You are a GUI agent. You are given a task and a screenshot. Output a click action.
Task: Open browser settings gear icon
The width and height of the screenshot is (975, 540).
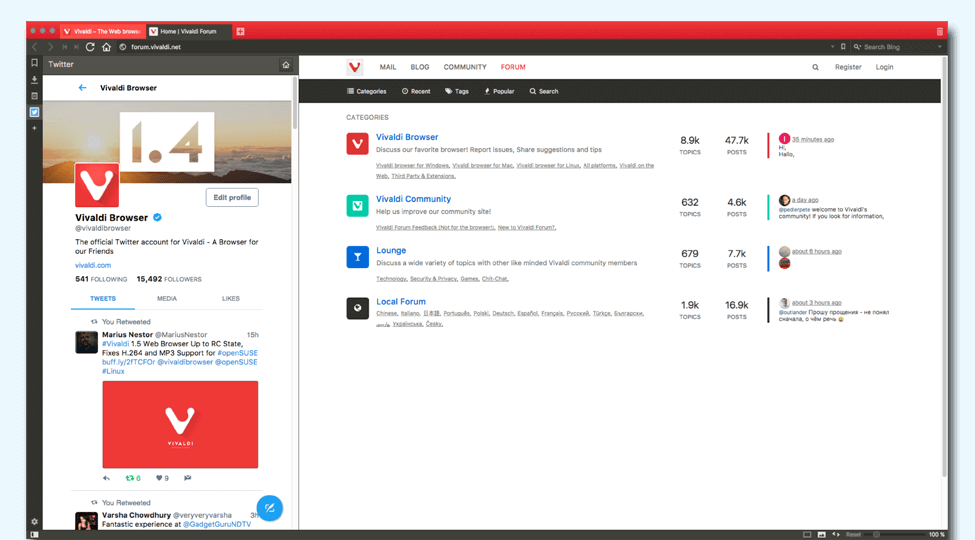pyautogui.click(x=34, y=521)
